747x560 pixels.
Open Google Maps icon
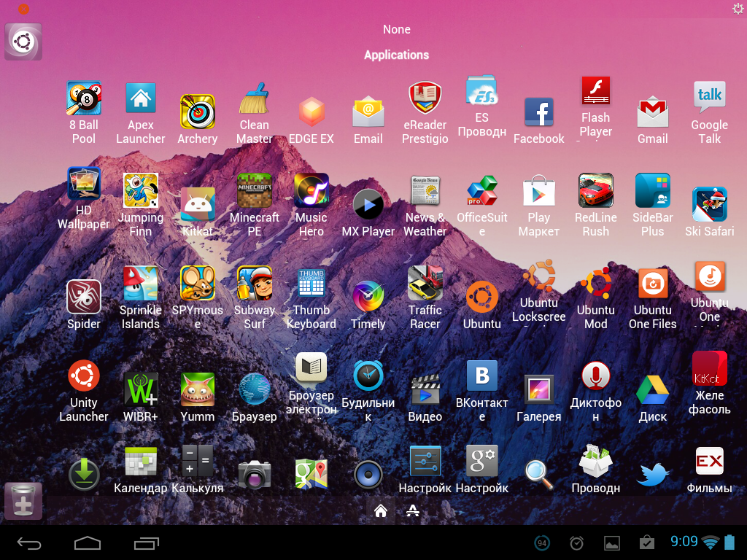point(311,474)
